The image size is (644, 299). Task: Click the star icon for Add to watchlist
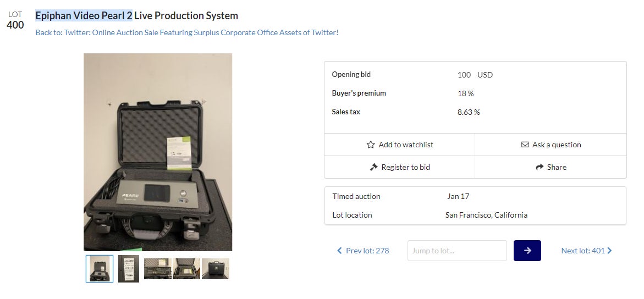pyautogui.click(x=371, y=145)
